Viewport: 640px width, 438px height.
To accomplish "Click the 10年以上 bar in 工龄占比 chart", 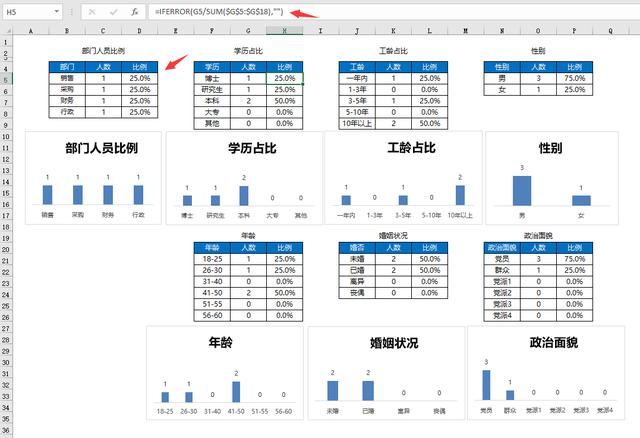I will [460, 195].
